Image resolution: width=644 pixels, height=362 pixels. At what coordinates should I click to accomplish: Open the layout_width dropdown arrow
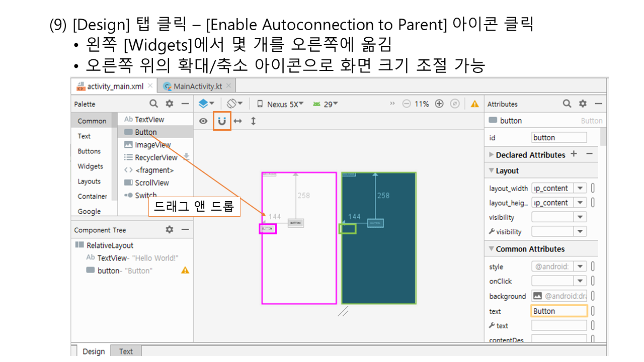pos(580,189)
